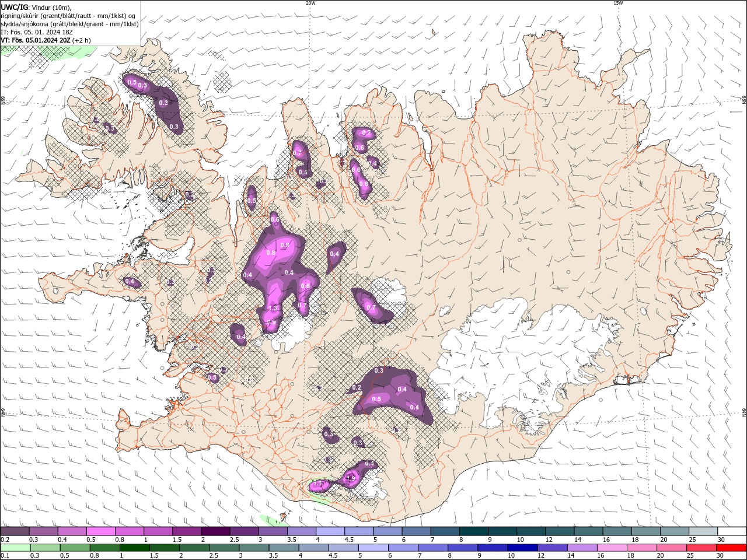Pick the pale gray 25 swatch in the top legend
Screen dimensions: 747x560
(x=703, y=531)
